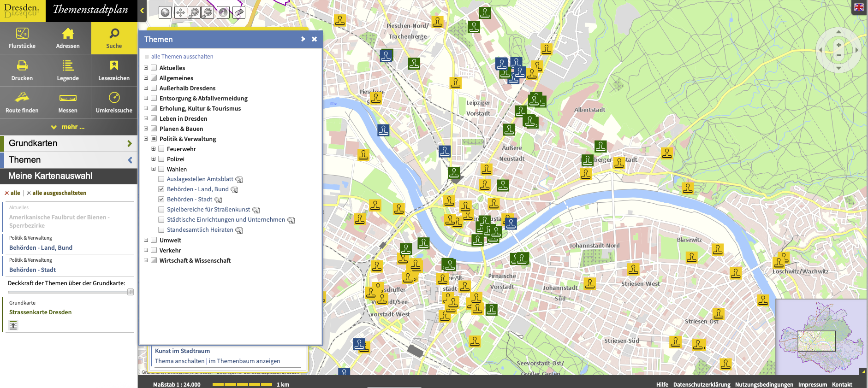
Task: Click the overview minimap thumbnail
Action: (x=821, y=337)
